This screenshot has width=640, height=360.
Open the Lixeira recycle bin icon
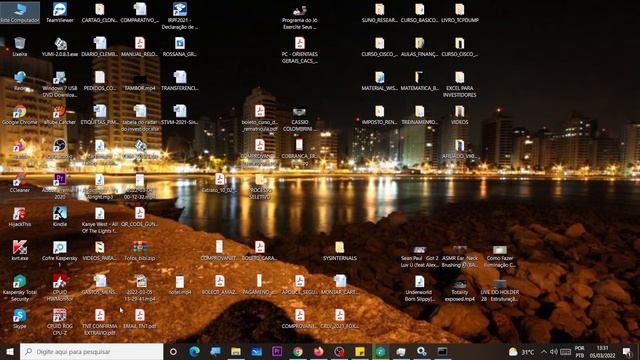click(x=20, y=47)
